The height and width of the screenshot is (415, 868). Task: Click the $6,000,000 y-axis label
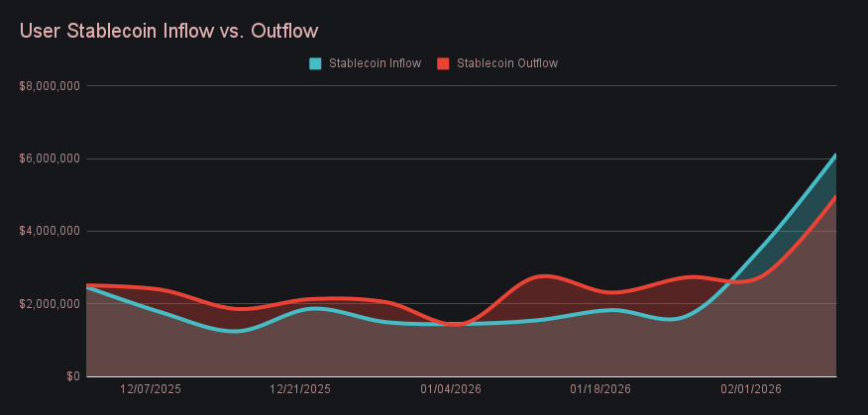coord(50,158)
